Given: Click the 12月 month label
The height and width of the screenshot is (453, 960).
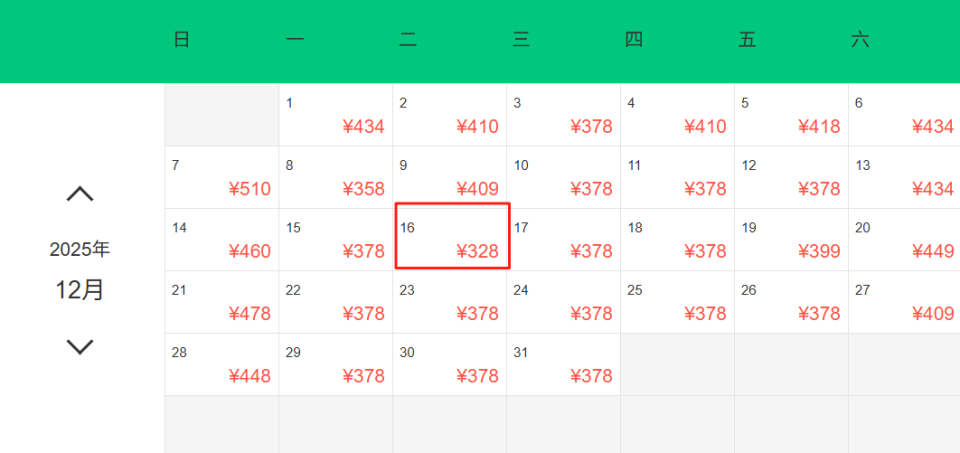Looking at the screenshot, I should (x=80, y=290).
